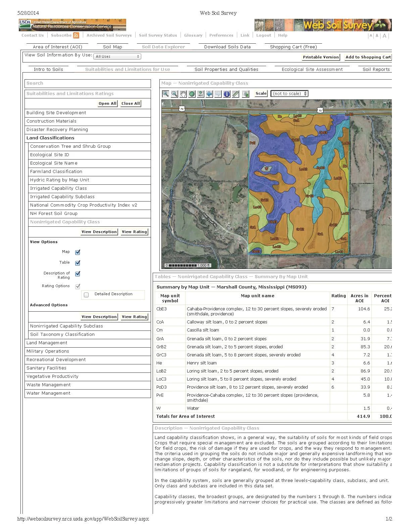Open the Preferences link
Image resolution: width=410 pixels, height=532 pixels.
click(221, 35)
